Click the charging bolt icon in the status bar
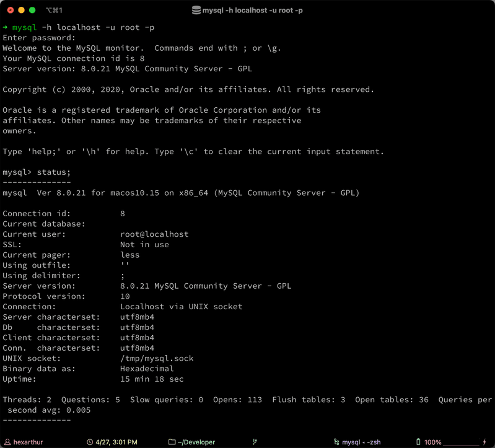The image size is (495, 448). (484, 442)
